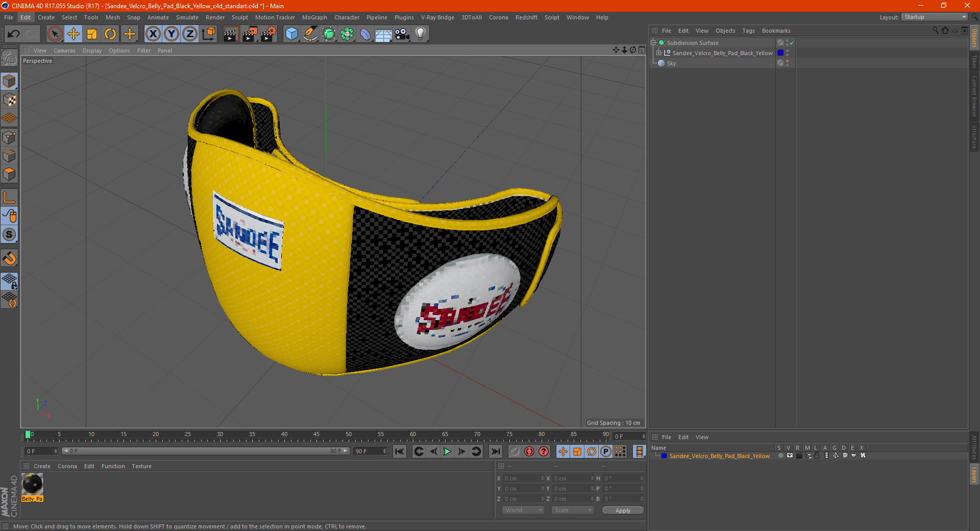Open the Scale mode dropdown
Viewport: 980px width, 531px height.
(x=572, y=510)
